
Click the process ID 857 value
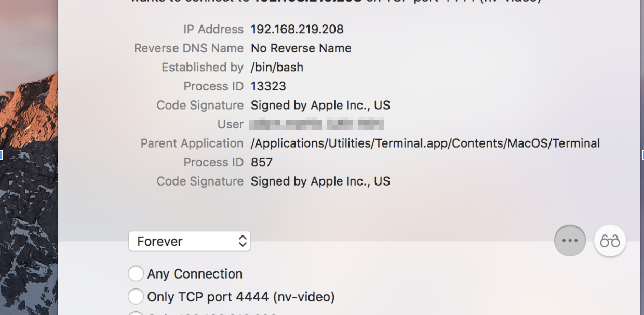pyautogui.click(x=262, y=162)
